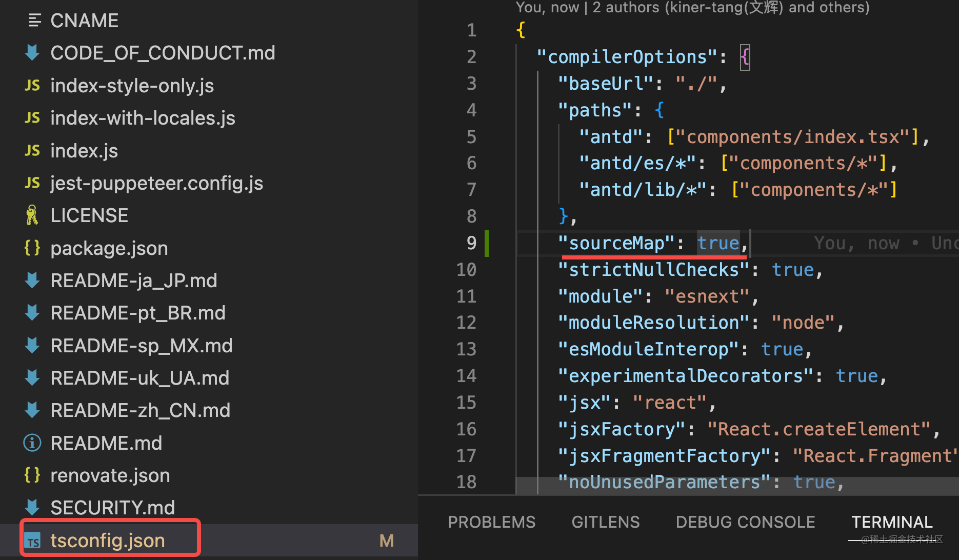Click the true value of sourceMap
Screen dimensions: 959x560
point(718,243)
